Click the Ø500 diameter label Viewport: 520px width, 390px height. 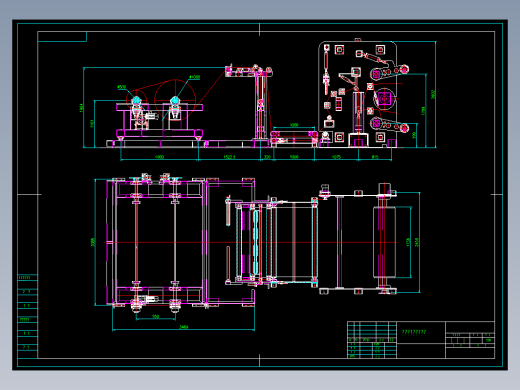[x=122, y=87]
